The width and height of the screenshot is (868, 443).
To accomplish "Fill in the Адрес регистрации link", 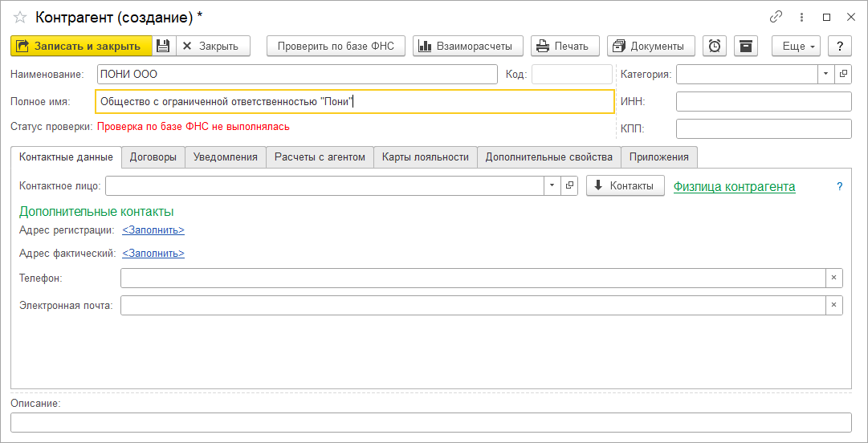I will pos(153,230).
